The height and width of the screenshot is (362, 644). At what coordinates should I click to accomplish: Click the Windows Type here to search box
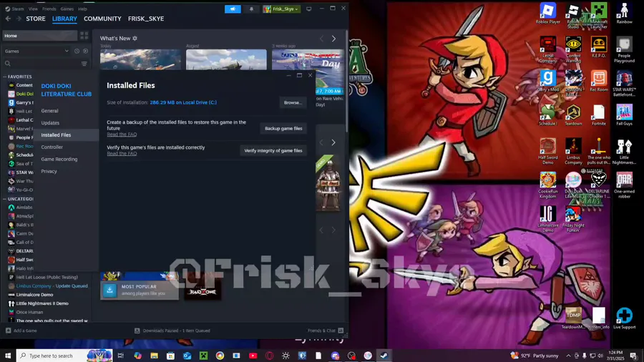pos(64,356)
